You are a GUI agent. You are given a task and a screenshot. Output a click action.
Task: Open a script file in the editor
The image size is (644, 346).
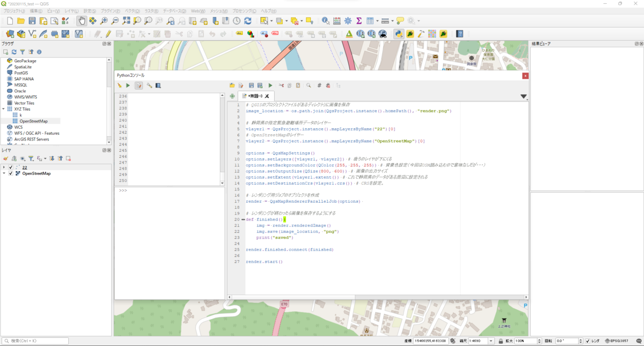tap(232, 85)
